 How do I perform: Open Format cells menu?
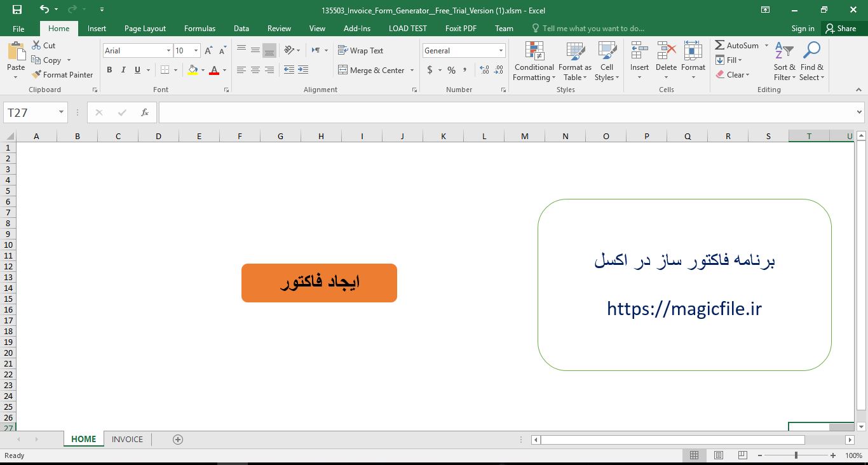click(693, 62)
